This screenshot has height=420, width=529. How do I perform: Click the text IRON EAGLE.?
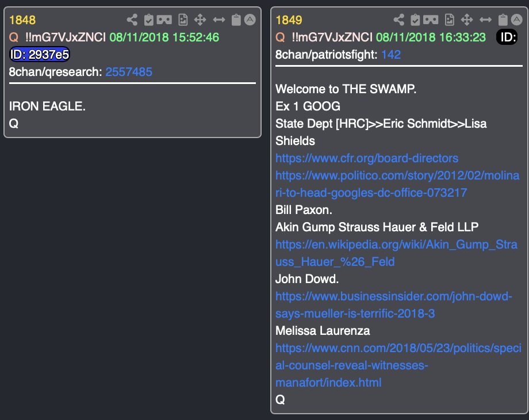click(47, 106)
